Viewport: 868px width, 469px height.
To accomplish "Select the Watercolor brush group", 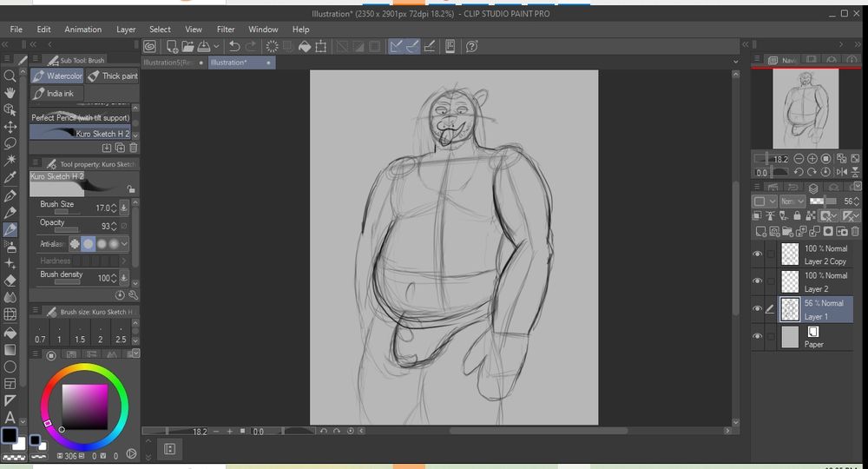I will coord(57,76).
